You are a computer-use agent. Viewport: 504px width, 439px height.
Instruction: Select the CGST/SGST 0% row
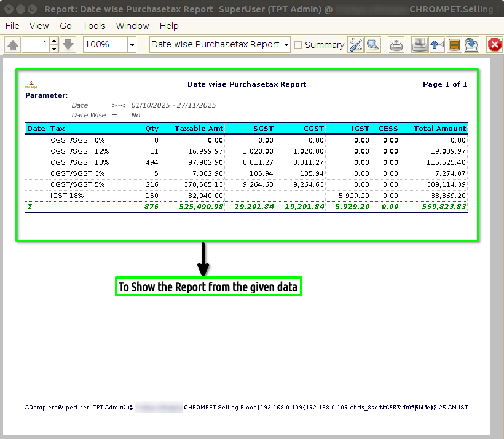246,140
